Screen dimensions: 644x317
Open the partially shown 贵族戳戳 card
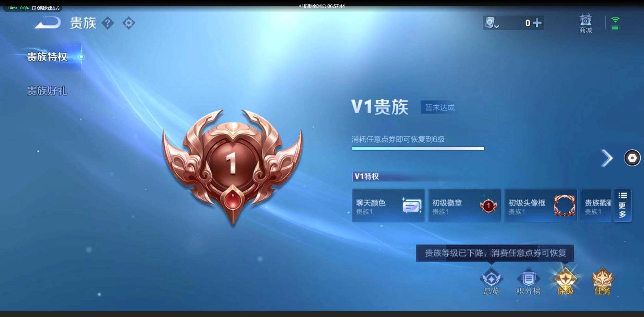tap(596, 206)
